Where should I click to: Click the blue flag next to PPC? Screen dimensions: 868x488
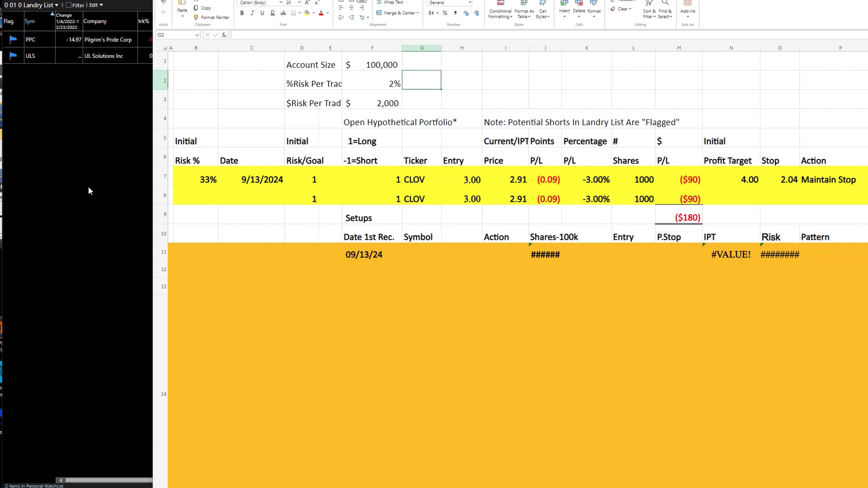(13, 39)
